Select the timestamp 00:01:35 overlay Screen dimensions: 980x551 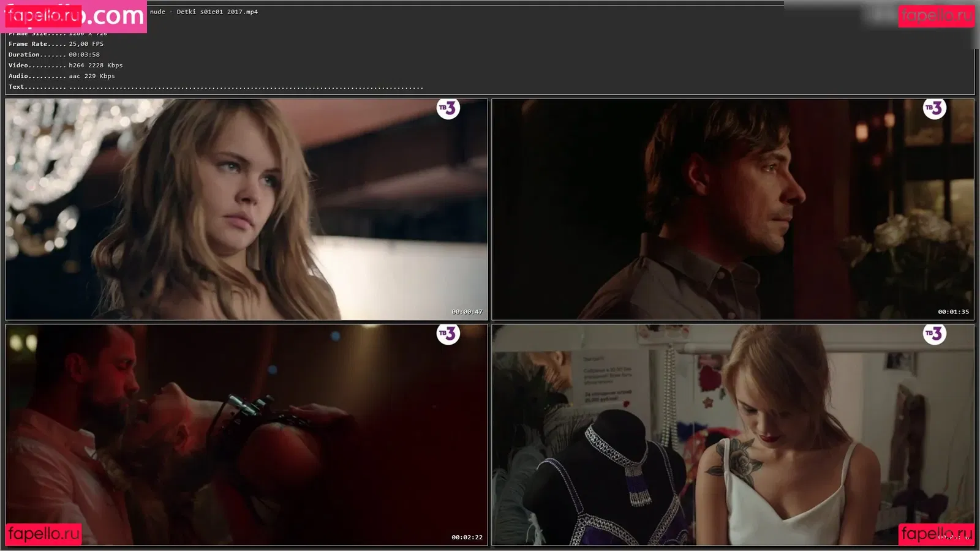point(954,311)
